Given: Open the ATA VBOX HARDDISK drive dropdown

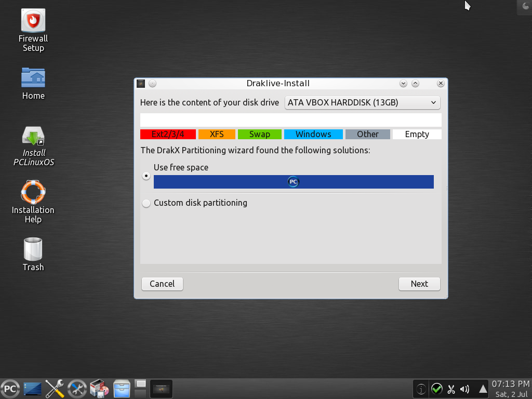Looking at the screenshot, I should pyautogui.click(x=362, y=102).
